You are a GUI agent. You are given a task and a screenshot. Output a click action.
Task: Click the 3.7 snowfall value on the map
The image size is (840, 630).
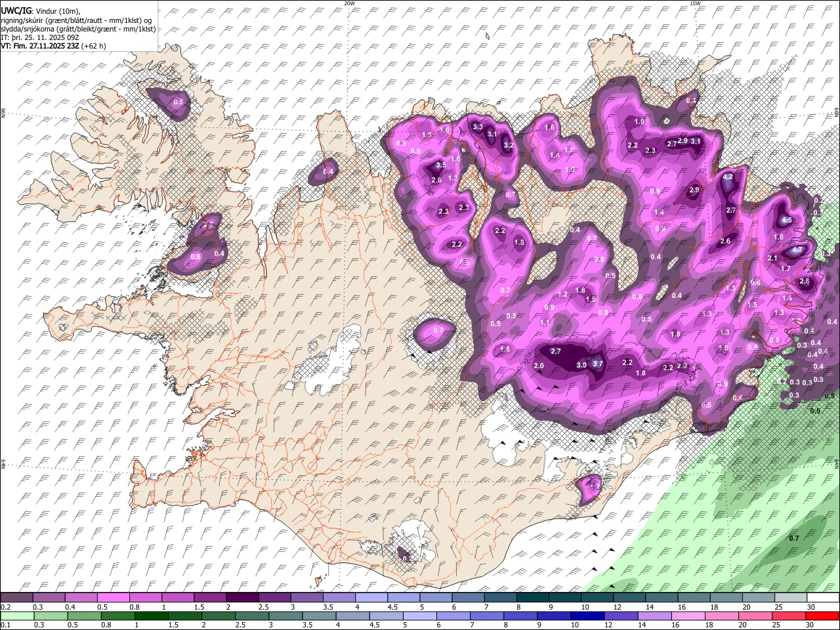click(598, 364)
